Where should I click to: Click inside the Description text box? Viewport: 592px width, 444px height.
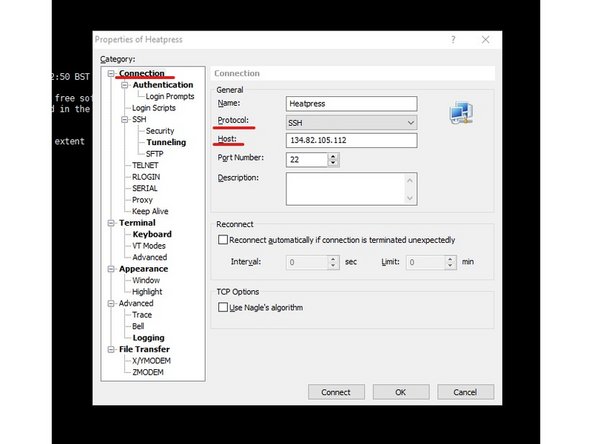click(345, 189)
